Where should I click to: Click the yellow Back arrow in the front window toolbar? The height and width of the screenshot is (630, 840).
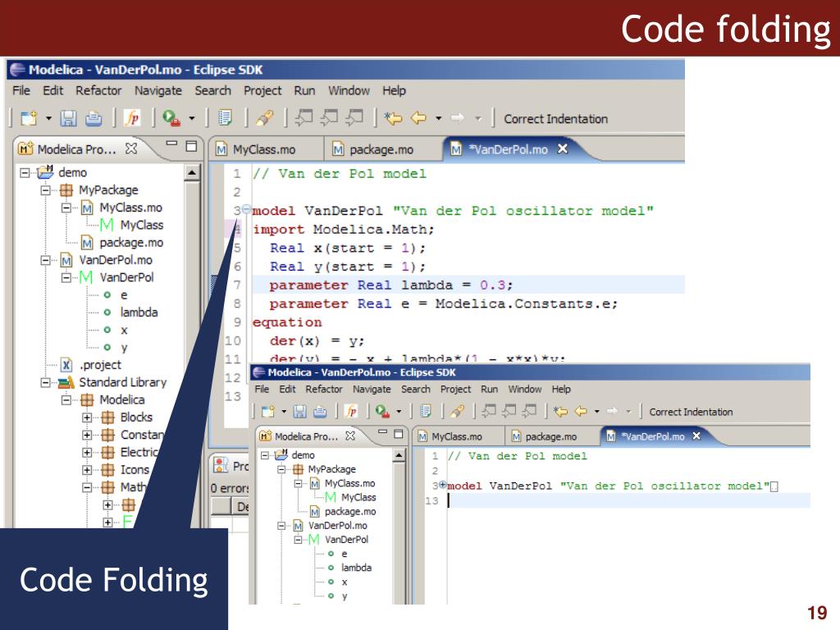click(x=581, y=412)
